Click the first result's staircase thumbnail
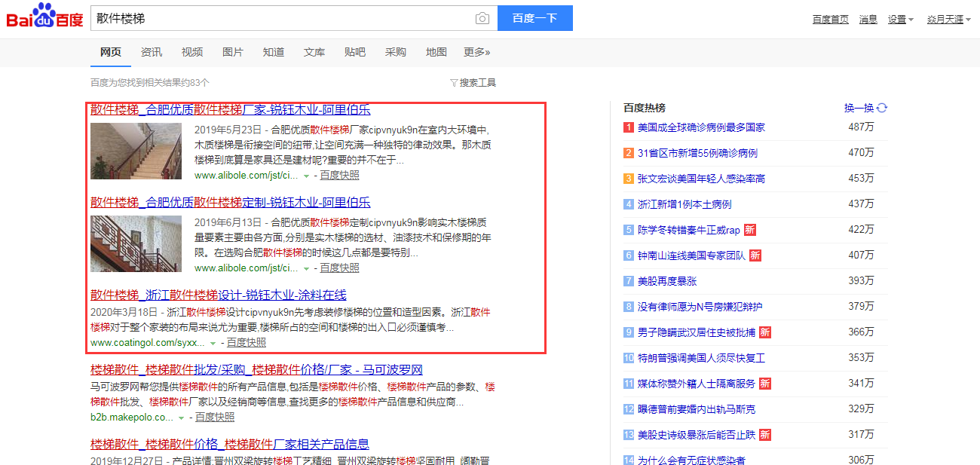Image resolution: width=980 pixels, height=465 pixels. [x=136, y=151]
